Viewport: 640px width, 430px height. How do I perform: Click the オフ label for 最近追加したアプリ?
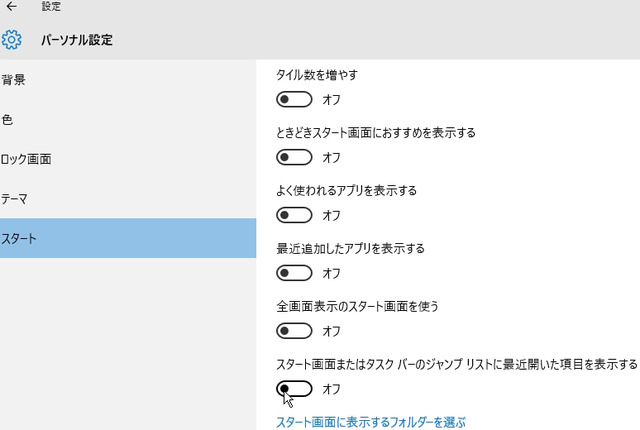pos(331,273)
